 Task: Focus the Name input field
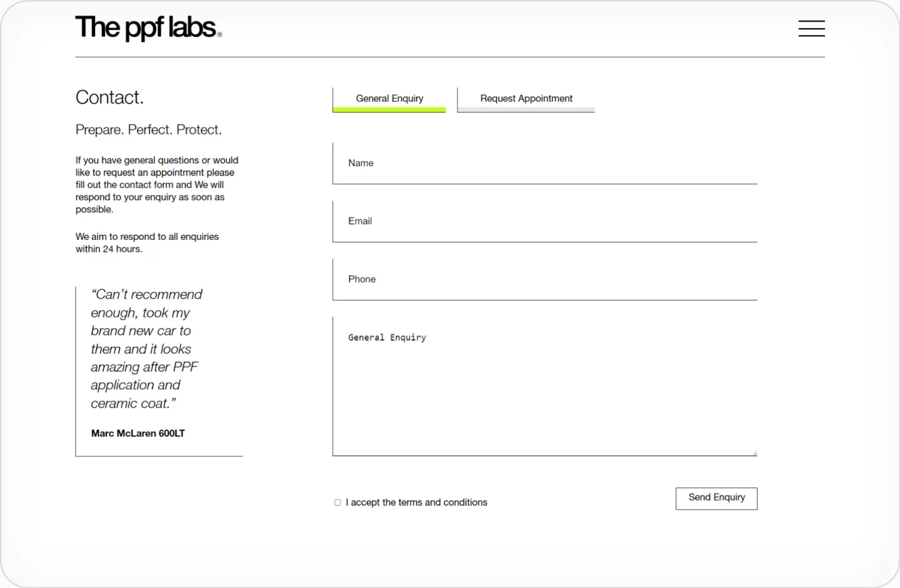[544, 163]
